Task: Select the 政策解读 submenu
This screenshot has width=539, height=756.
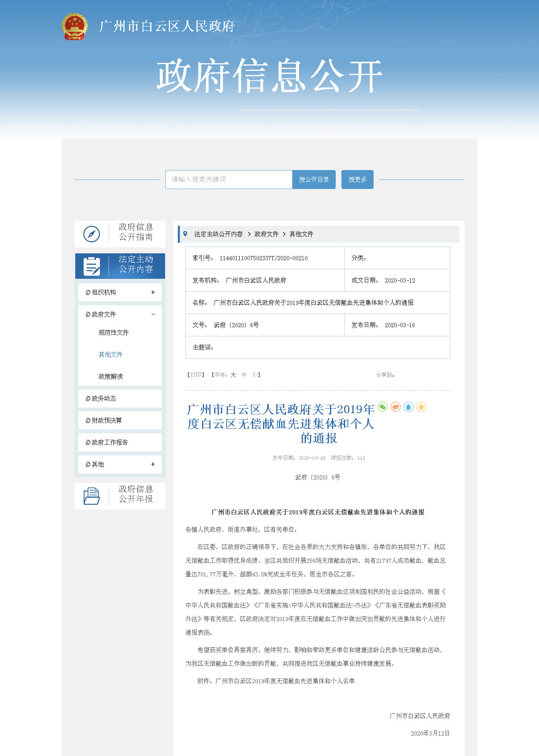Action: (111, 376)
